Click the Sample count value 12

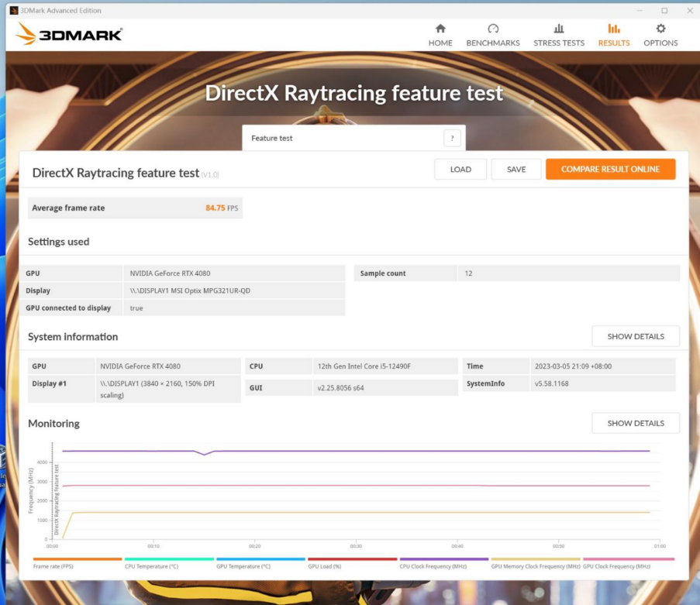468,273
